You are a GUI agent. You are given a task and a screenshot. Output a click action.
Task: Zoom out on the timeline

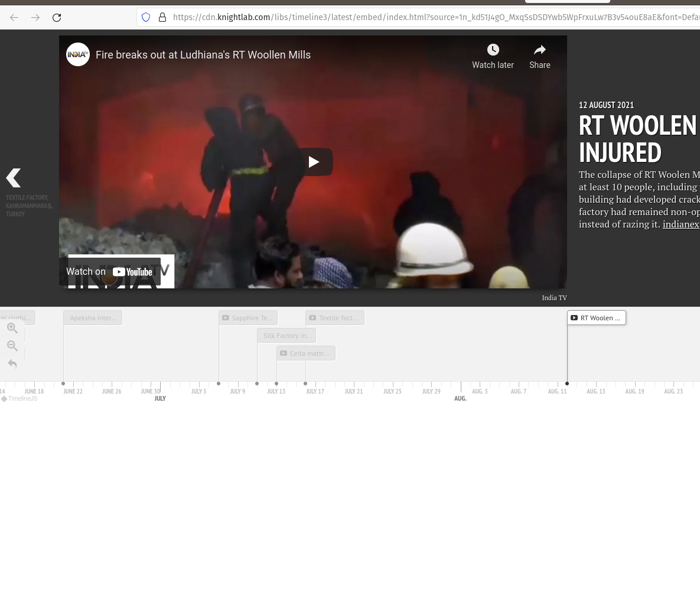[x=12, y=346]
